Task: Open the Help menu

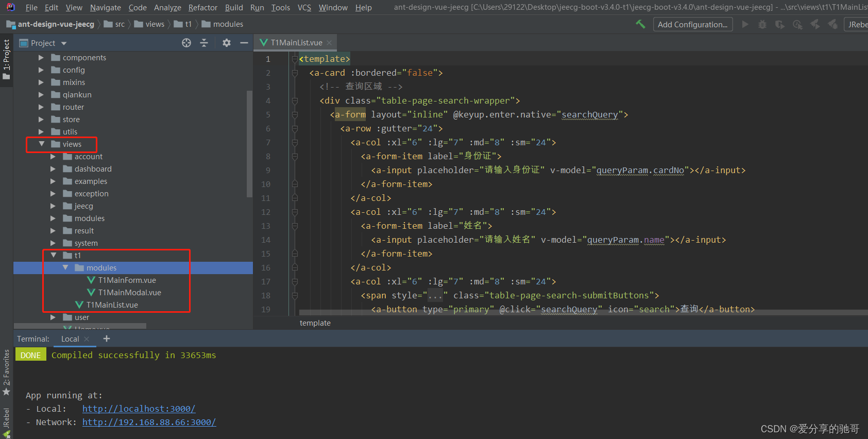Action: (x=364, y=7)
